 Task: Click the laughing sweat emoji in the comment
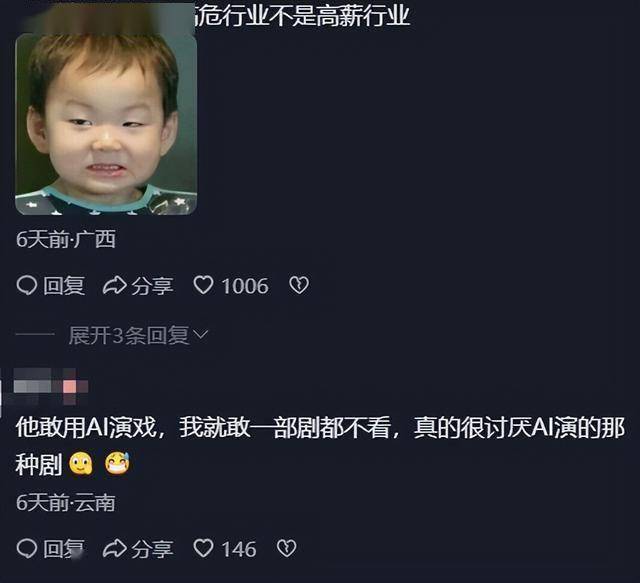118,463
